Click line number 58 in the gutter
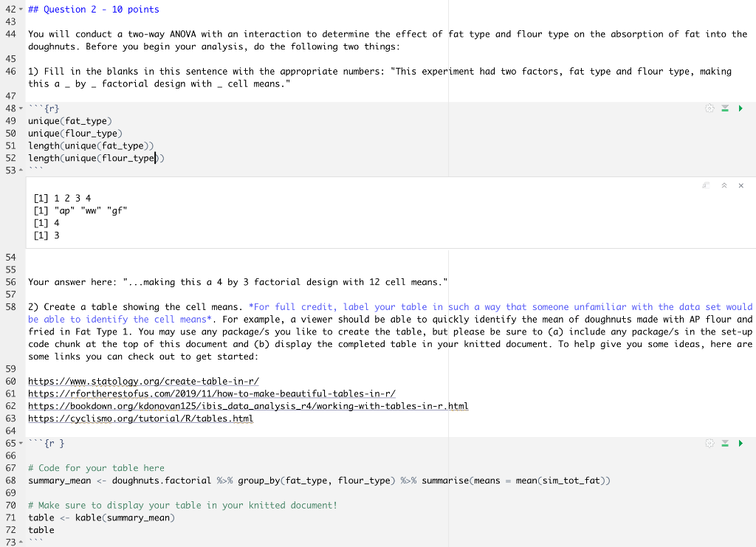 click(10, 307)
